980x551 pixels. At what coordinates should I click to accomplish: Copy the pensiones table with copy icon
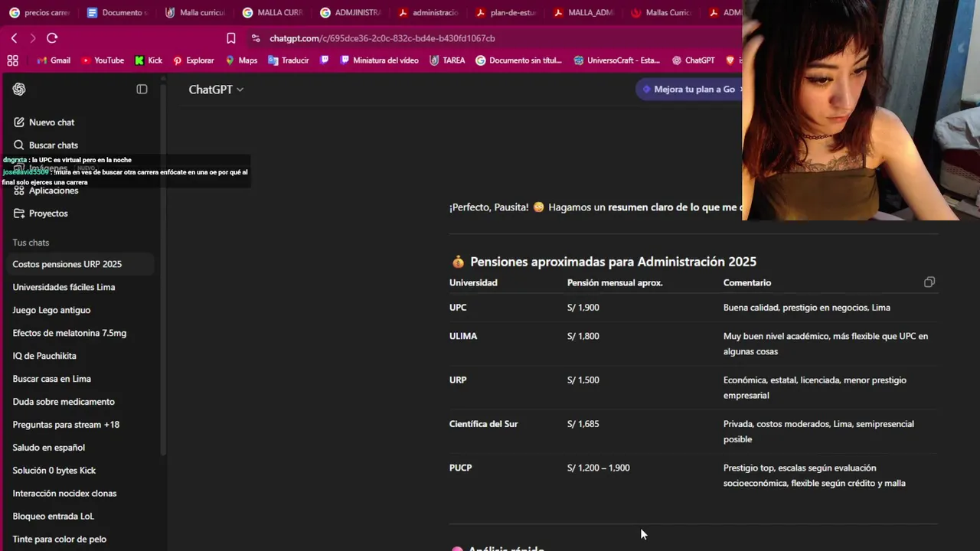point(929,282)
